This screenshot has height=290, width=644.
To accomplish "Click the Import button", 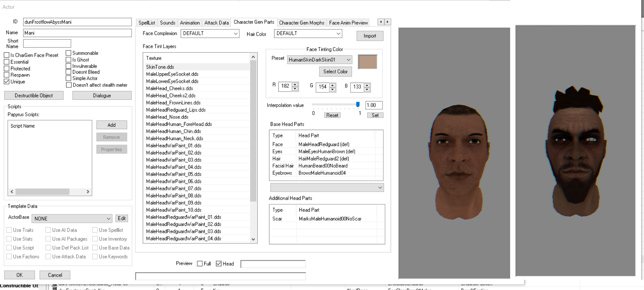I will click(370, 36).
